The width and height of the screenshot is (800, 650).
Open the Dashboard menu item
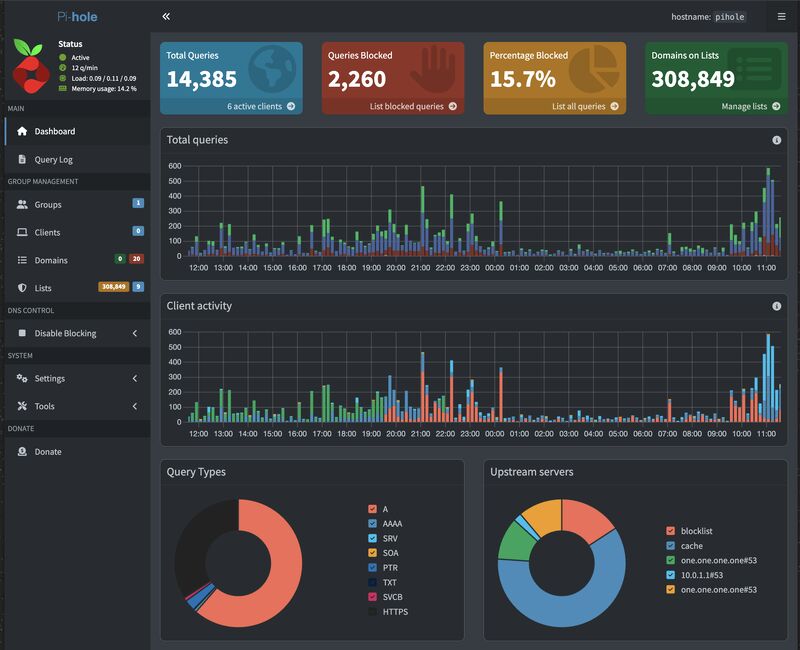click(78, 131)
